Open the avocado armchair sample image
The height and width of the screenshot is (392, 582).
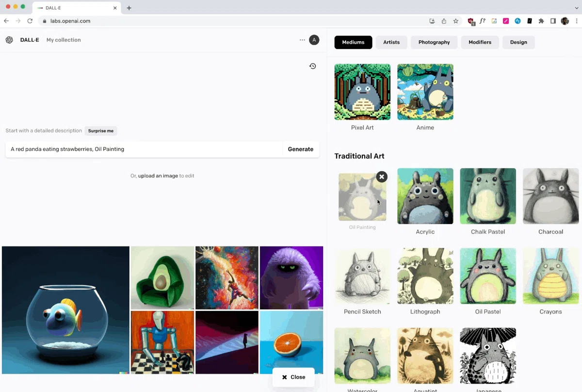tap(162, 278)
